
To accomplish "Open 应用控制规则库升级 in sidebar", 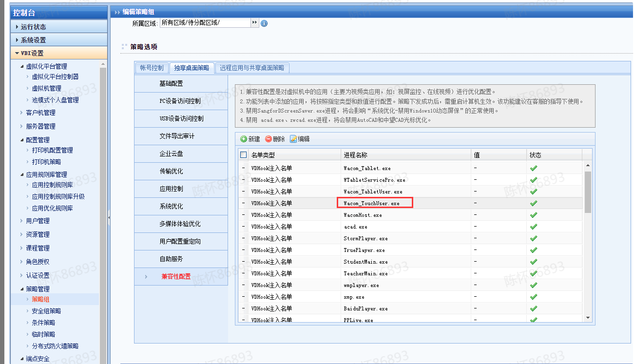I will point(58,196).
